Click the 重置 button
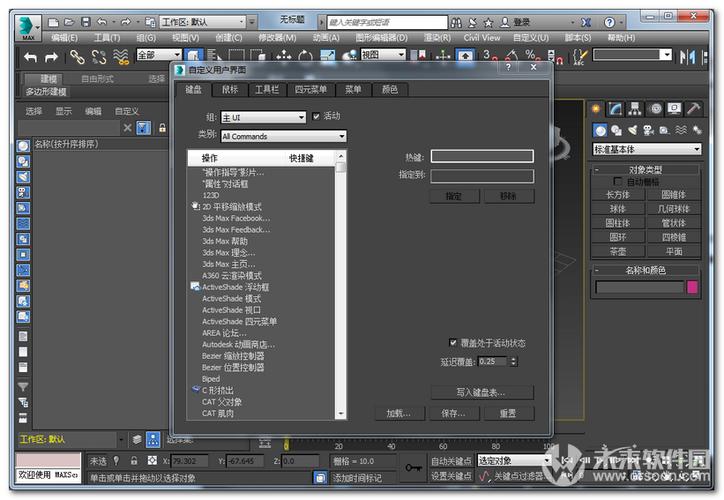Screen dimensions: 724x500 pyautogui.click(x=509, y=413)
